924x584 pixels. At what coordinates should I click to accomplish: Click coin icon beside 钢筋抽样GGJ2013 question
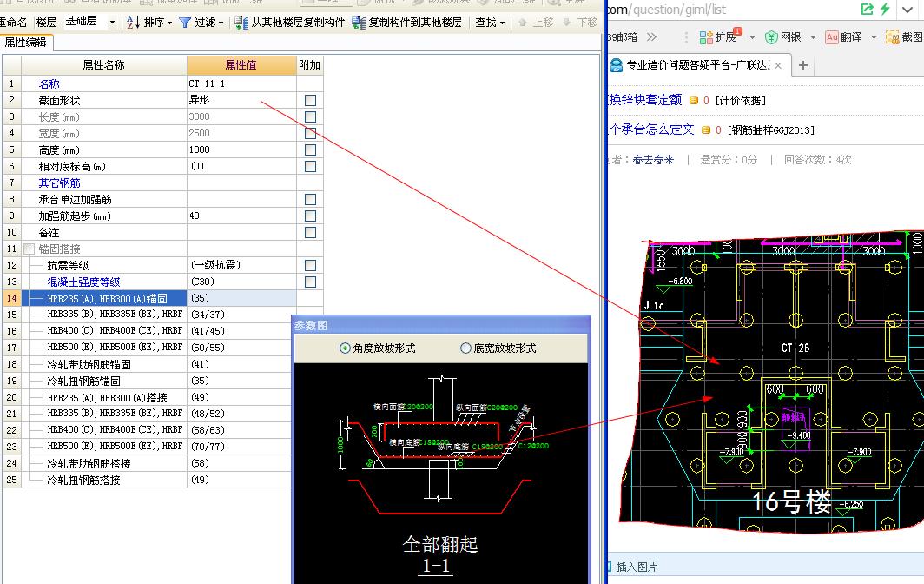[x=706, y=129]
